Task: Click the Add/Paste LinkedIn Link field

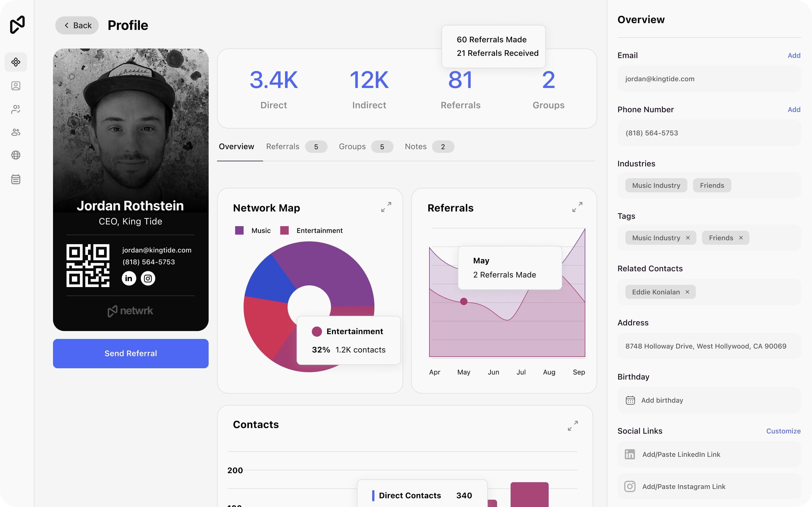Action: [x=709, y=454]
